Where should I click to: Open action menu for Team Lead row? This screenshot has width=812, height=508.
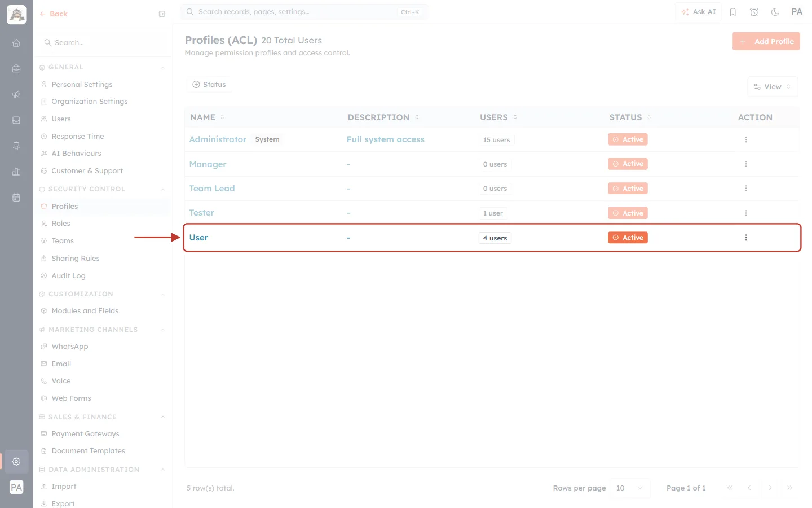click(745, 189)
